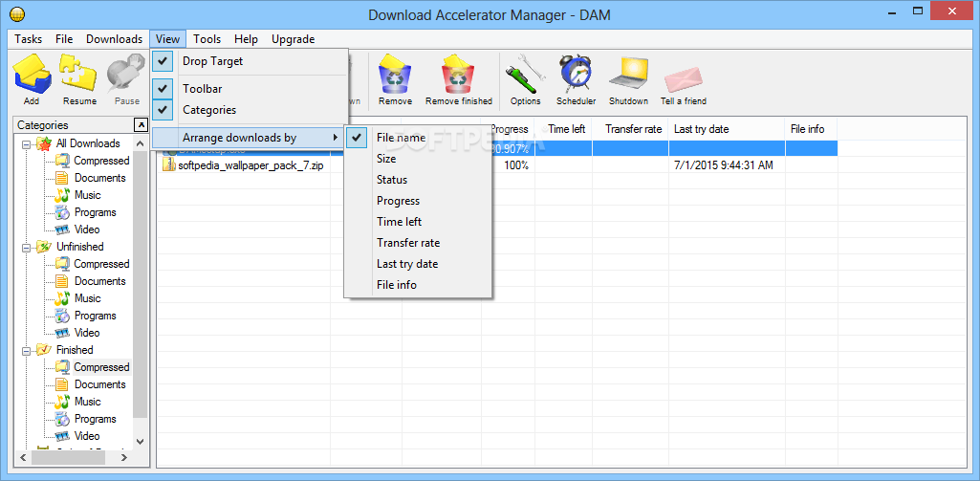Open the Tools menu
The height and width of the screenshot is (481, 980).
207,39
